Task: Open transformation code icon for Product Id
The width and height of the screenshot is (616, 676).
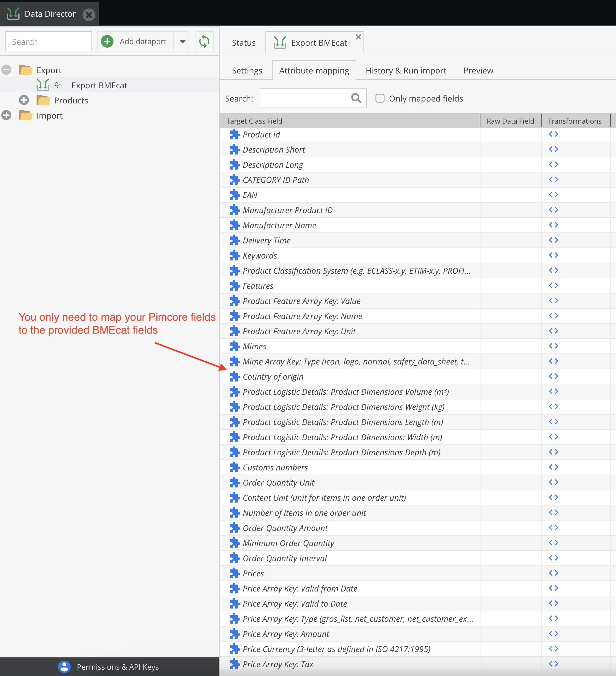Action: pos(553,134)
